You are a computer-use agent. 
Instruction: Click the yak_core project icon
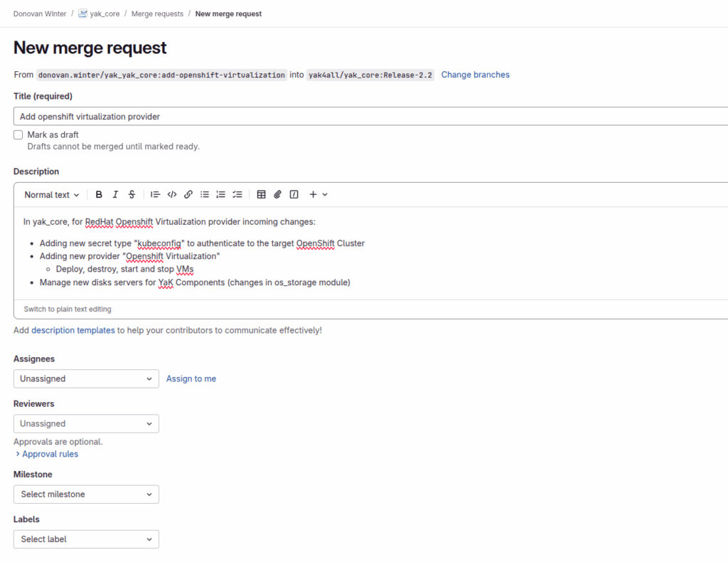coord(82,14)
